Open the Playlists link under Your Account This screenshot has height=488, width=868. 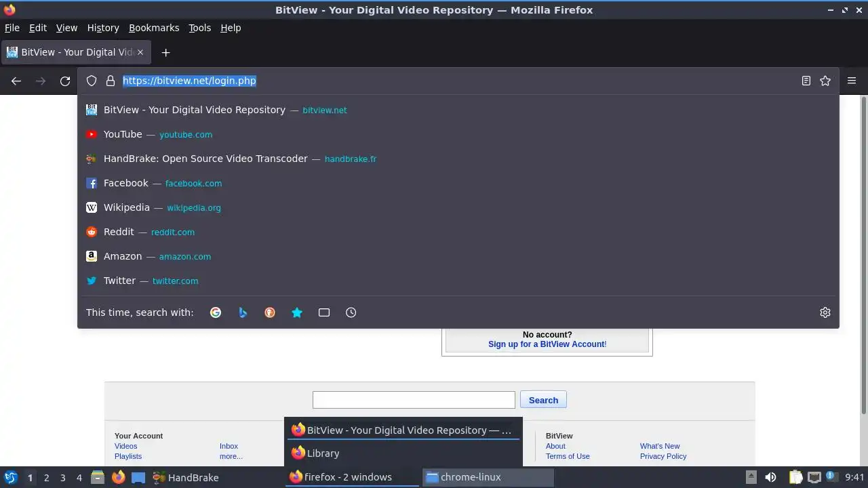click(128, 456)
